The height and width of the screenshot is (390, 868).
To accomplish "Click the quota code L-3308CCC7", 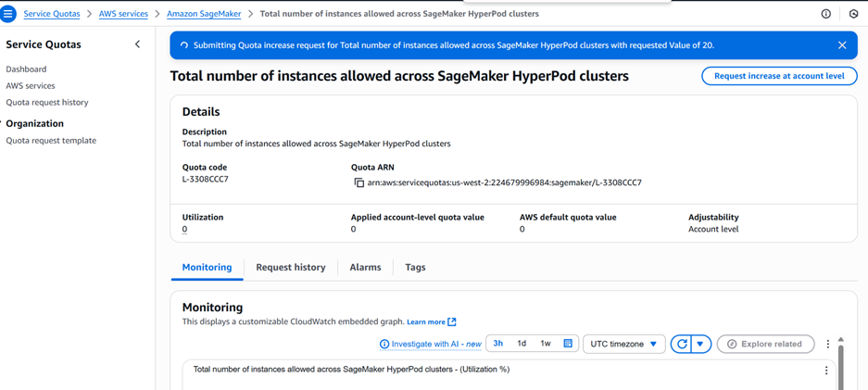I will pos(205,180).
